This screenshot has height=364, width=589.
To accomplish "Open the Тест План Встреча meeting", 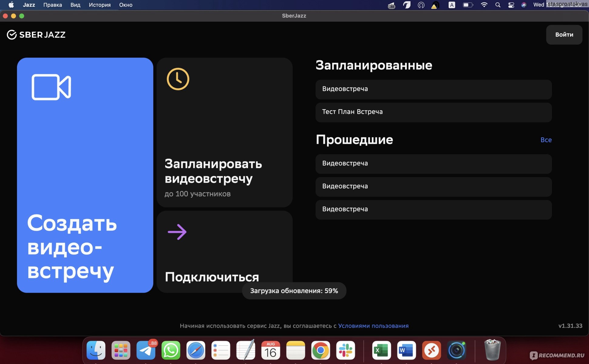I will (x=434, y=112).
